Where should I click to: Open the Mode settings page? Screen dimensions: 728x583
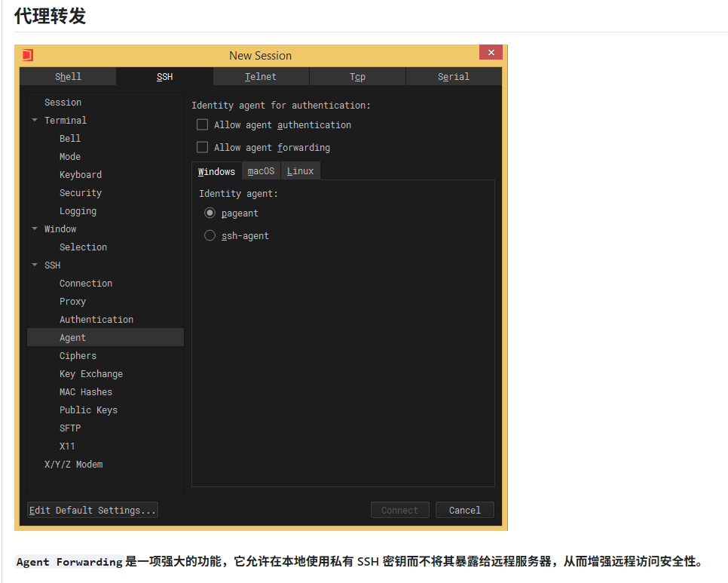pos(70,157)
